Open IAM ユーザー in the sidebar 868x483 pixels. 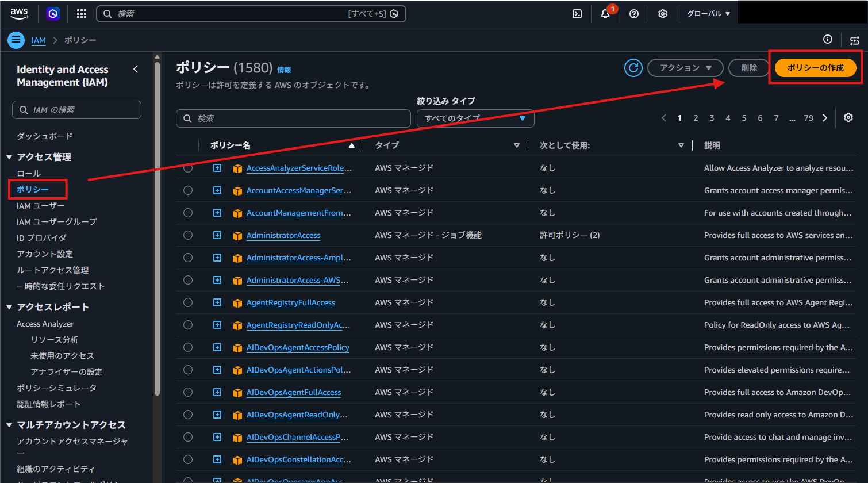tap(41, 205)
